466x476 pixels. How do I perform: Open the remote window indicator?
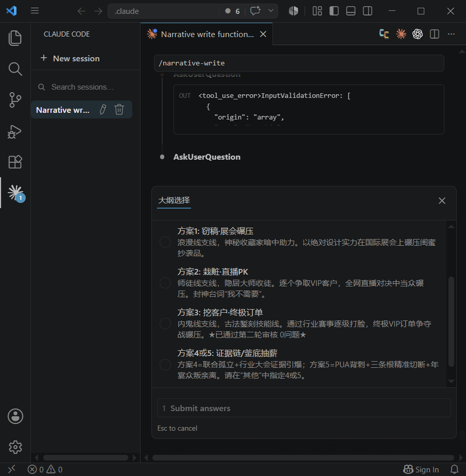pyautogui.click(x=11, y=469)
